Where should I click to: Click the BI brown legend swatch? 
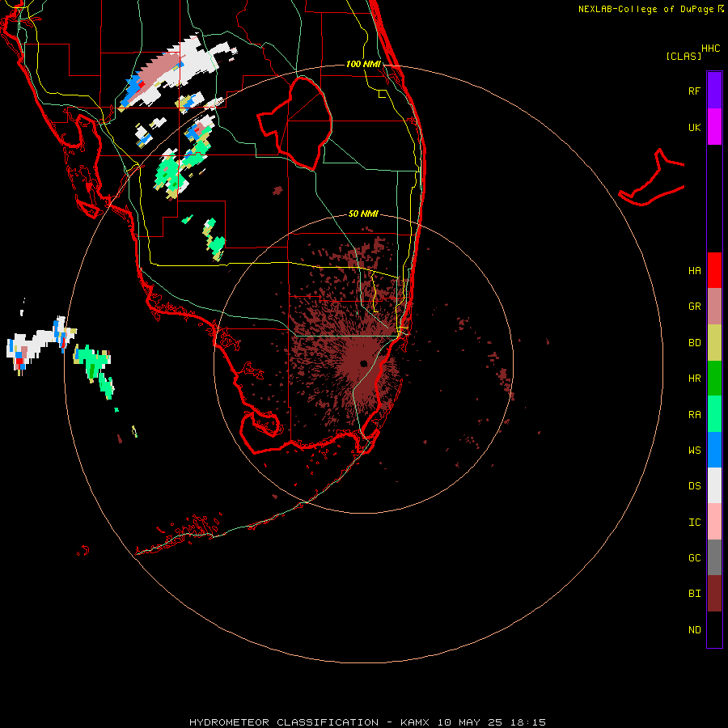coord(714,594)
